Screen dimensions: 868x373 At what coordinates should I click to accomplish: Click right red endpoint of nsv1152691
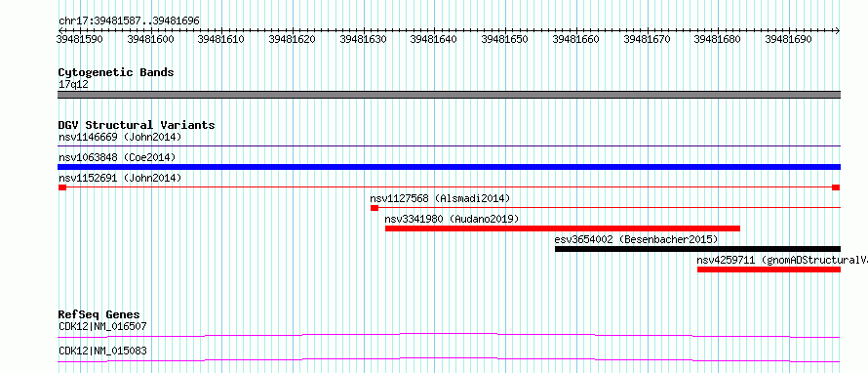[836, 187]
